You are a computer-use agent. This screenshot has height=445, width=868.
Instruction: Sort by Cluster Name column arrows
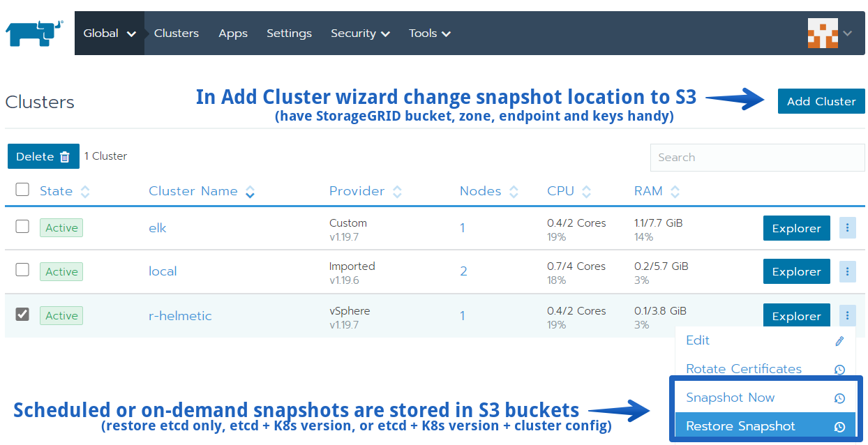(250, 192)
